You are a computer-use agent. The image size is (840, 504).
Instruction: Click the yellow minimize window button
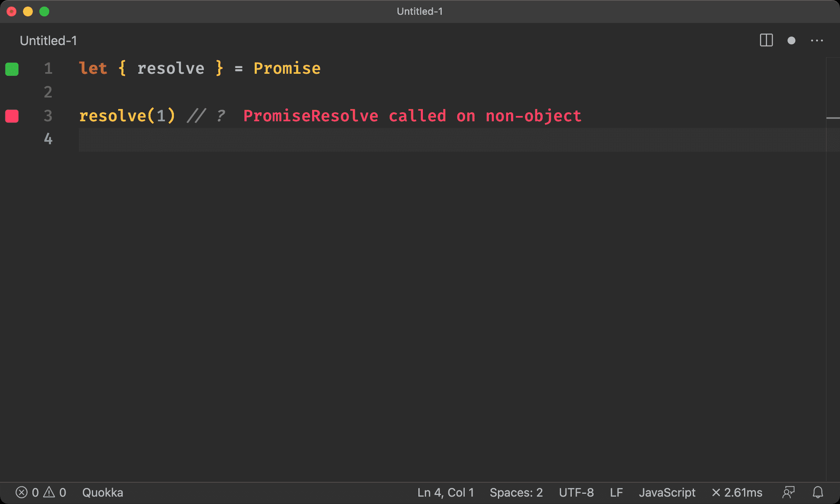click(x=28, y=11)
